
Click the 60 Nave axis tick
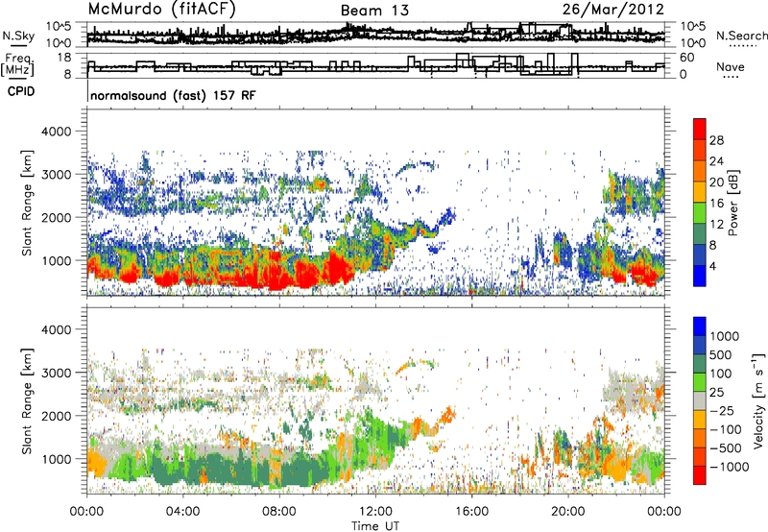(x=687, y=58)
